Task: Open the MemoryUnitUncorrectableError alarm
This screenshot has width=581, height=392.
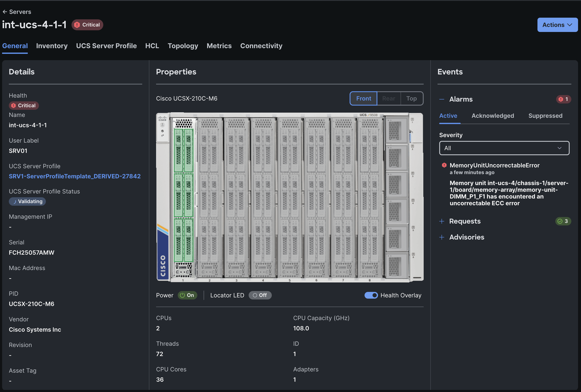Action: [x=494, y=165]
